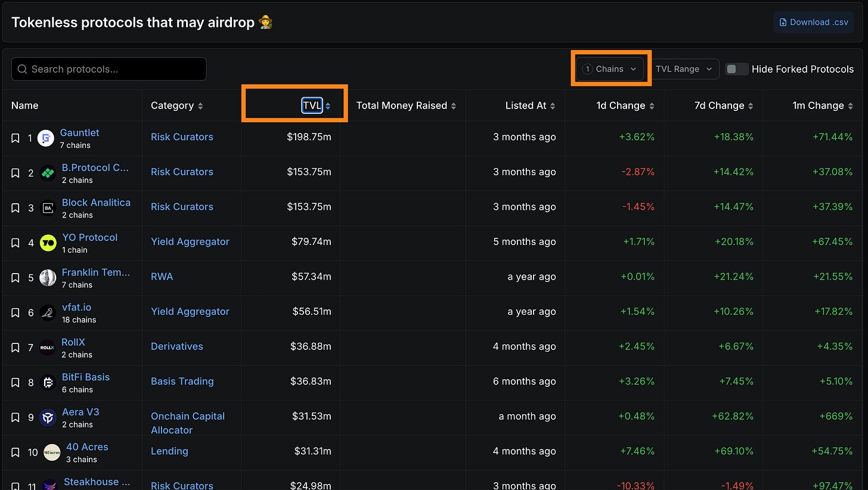Screen dimensions: 868x490
Task: Bookmark the BitFi Basis row
Action: 15,383
